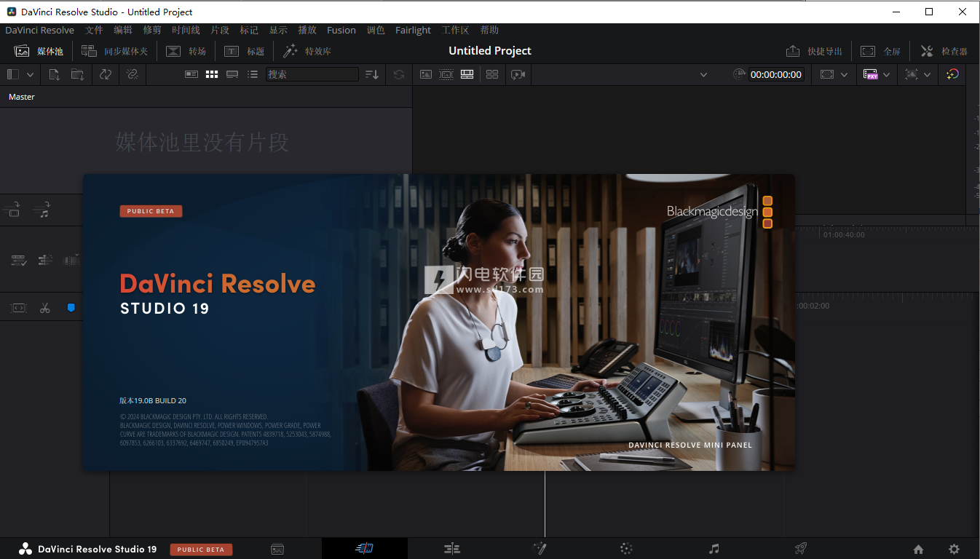The width and height of the screenshot is (980, 559).
Task: Click the scissors split clip icon
Action: pyautogui.click(x=45, y=308)
